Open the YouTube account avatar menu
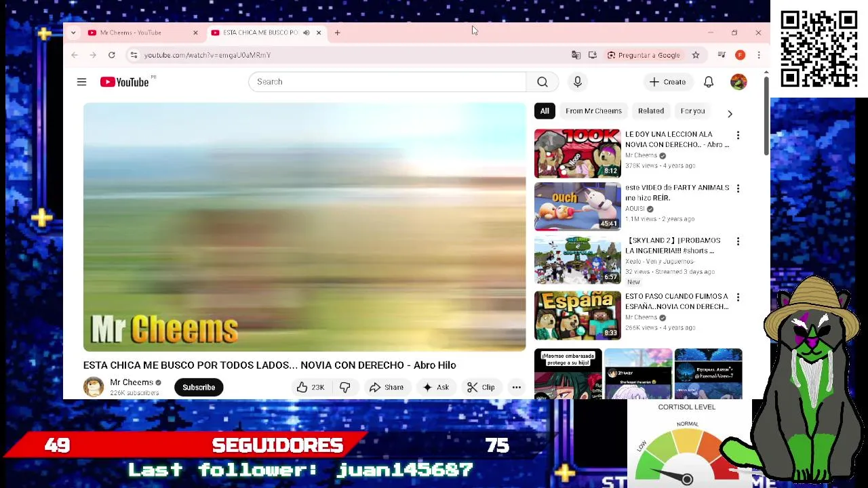The height and width of the screenshot is (488, 868). tap(738, 82)
